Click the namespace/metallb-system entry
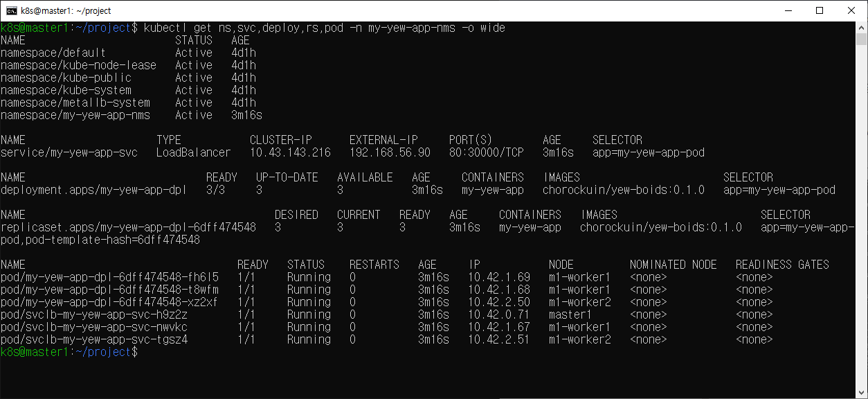Viewport: 868px width, 399px height. tap(75, 103)
